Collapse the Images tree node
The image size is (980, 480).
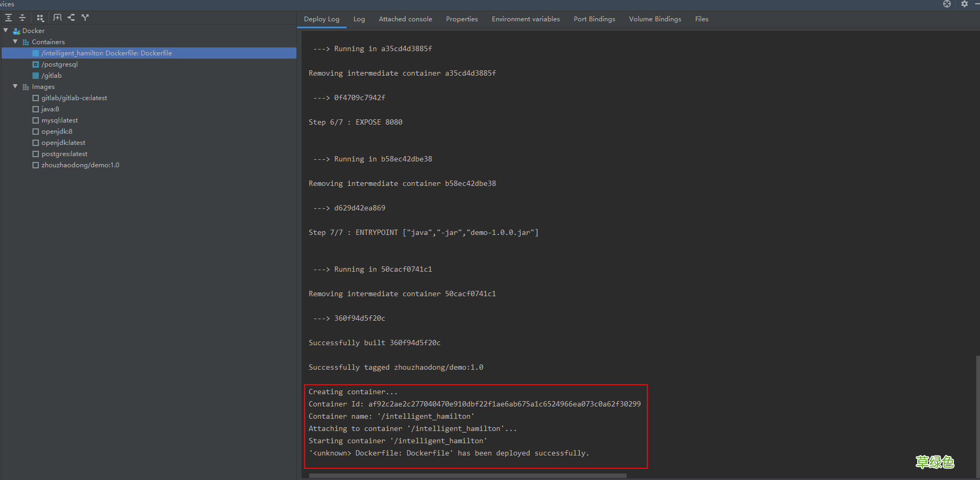(15, 87)
